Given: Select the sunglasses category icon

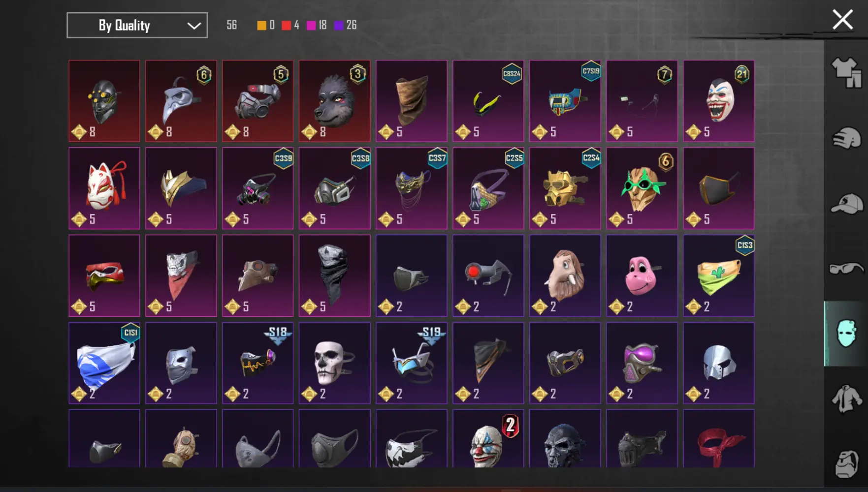Looking at the screenshot, I should point(846,269).
